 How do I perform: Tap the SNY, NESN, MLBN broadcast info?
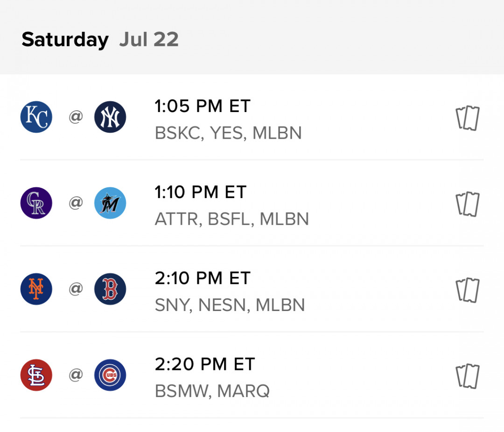pyautogui.click(x=230, y=305)
